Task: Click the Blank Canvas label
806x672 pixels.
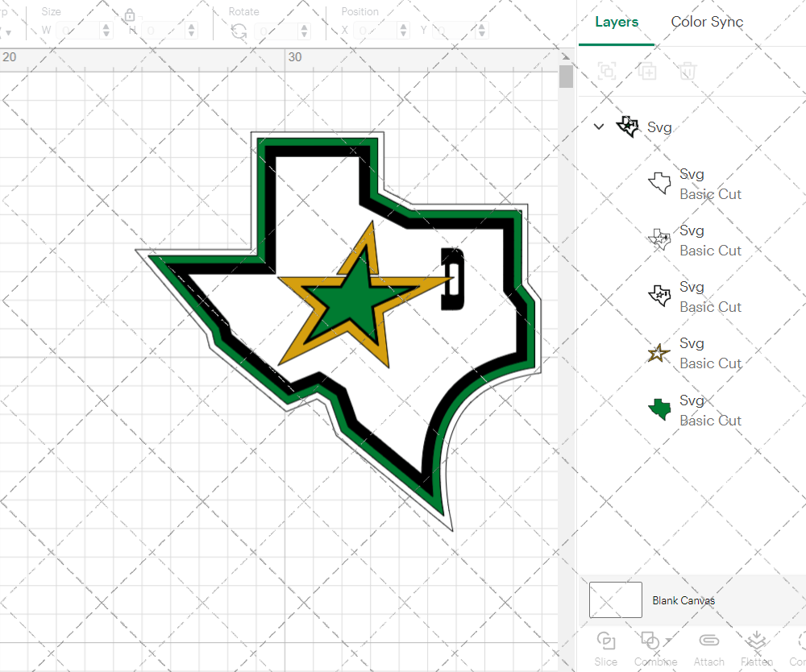Action: click(x=683, y=600)
